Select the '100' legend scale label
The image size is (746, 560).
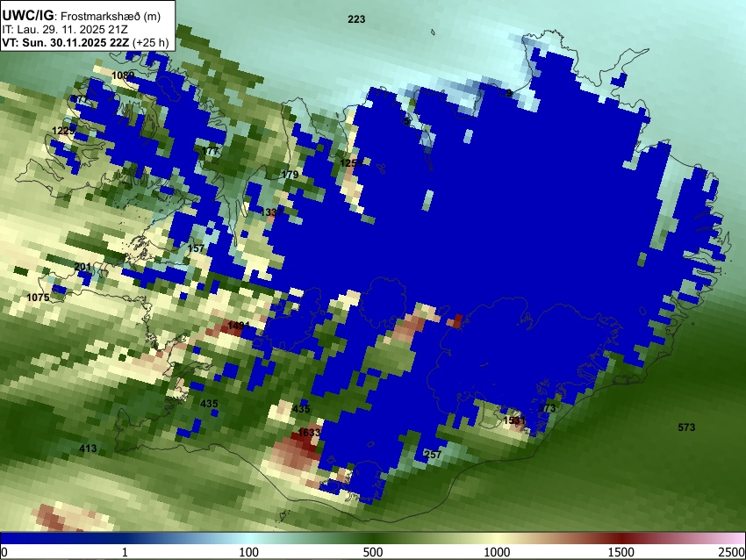[x=248, y=552]
